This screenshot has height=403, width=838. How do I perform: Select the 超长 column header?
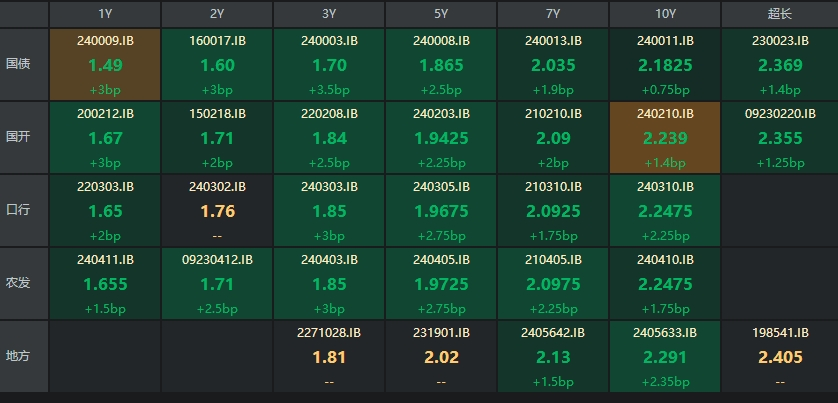[780, 14]
